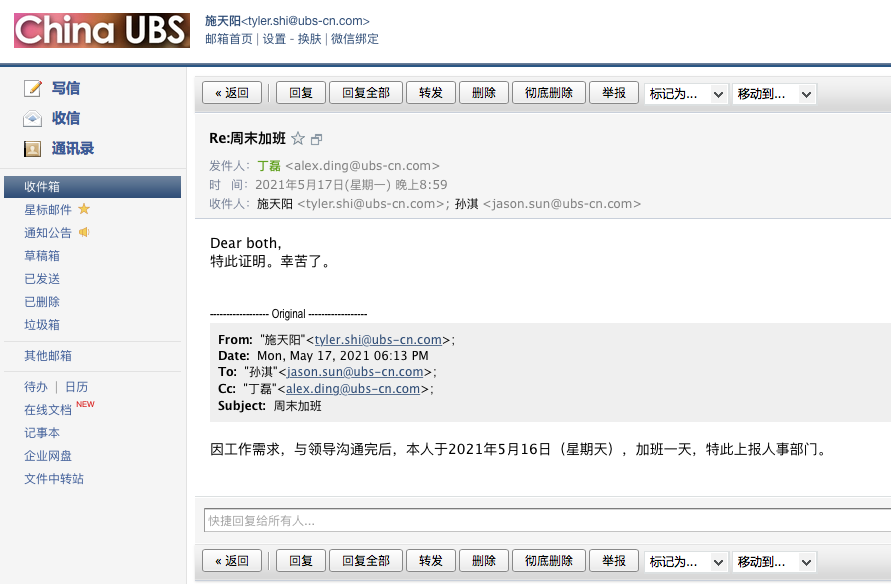
Task: Open the bottom 标记为 dropdown
Action: click(686, 561)
